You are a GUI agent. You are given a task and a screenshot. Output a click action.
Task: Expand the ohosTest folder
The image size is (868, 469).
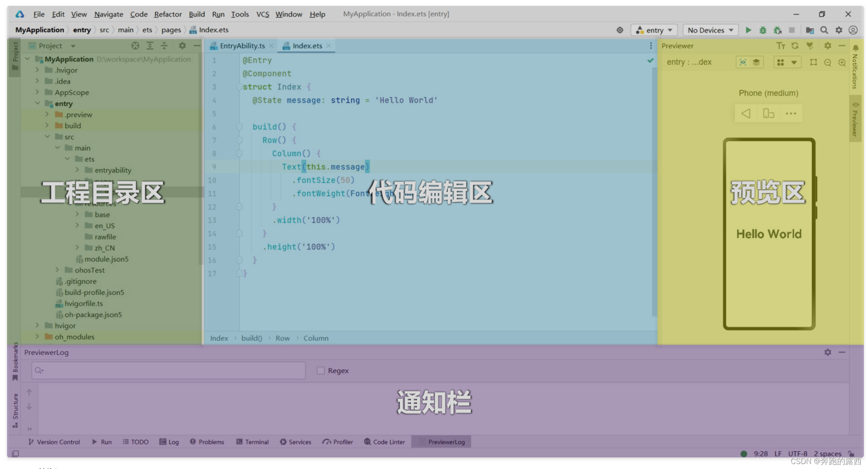point(57,270)
